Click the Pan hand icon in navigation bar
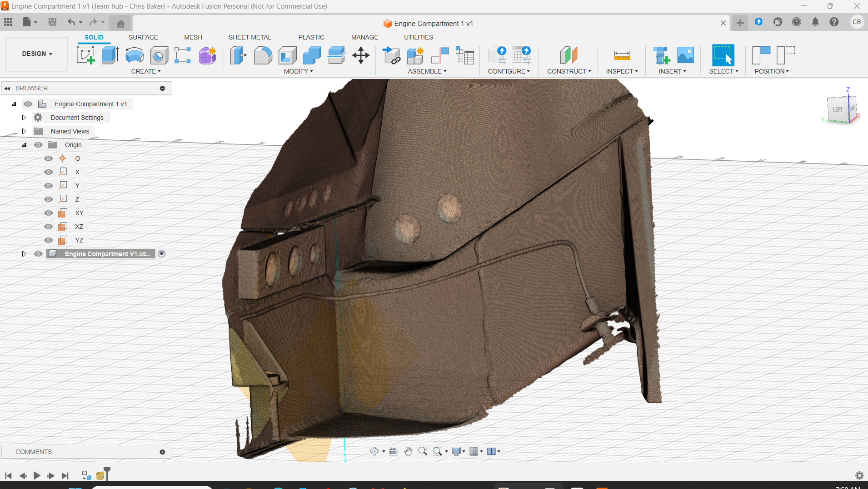Viewport: 868px width, 489px height. tap(408, 451)
